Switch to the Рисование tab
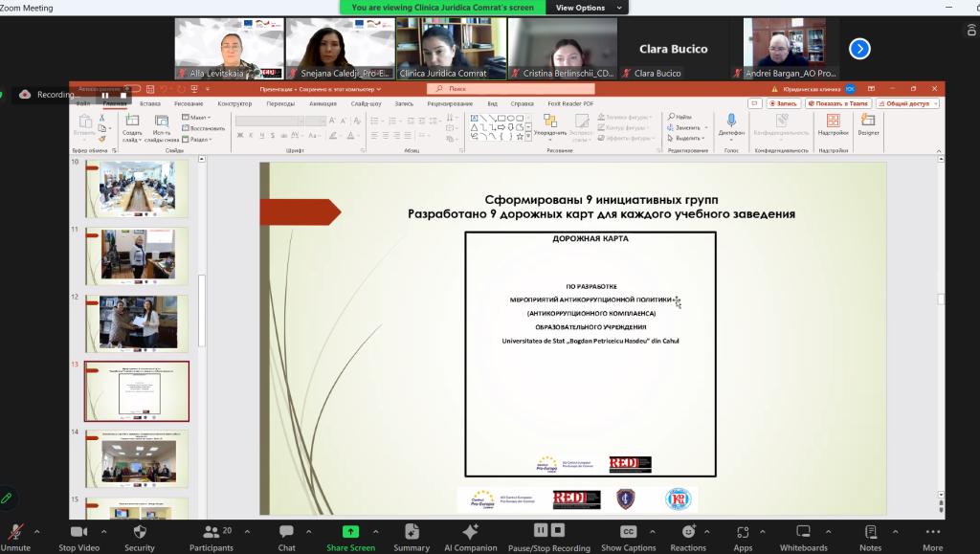980x554 pixels. click(x=189, y=103)
